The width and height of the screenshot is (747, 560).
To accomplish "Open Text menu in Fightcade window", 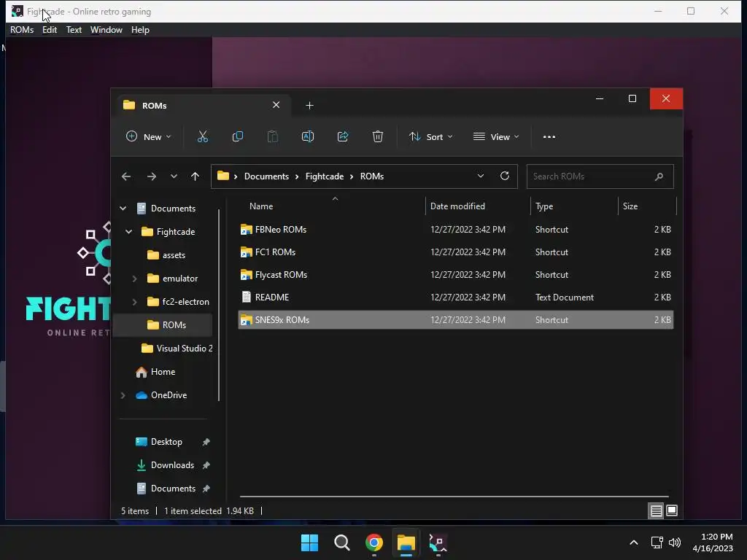I will [74, 29].
